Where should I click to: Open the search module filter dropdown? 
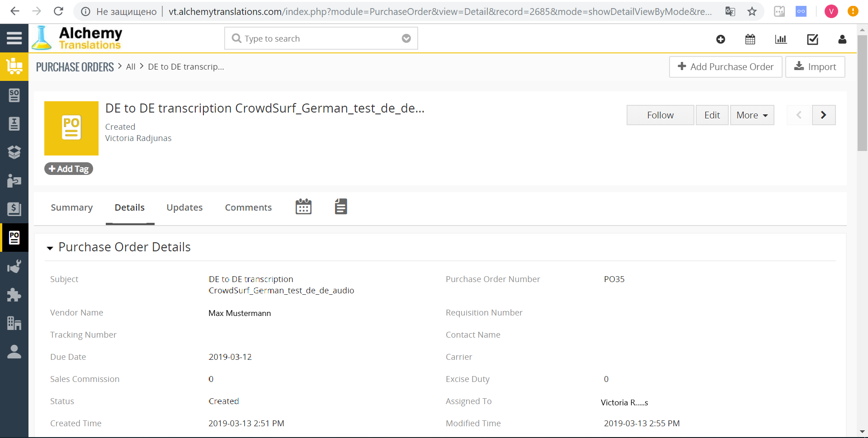pos(406,38)
